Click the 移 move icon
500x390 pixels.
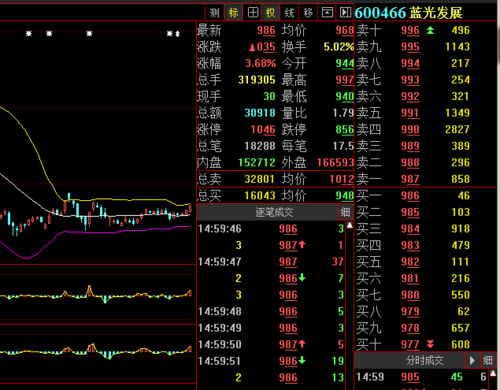pyautogui.click(x=308, y=13)
